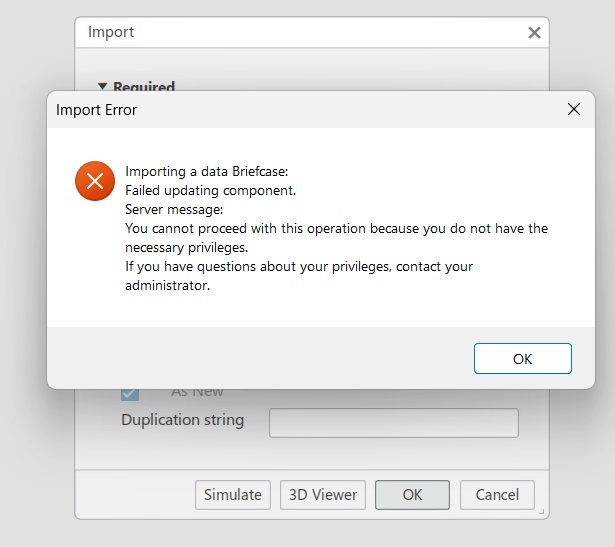Click the Import window resize grip

542,512
